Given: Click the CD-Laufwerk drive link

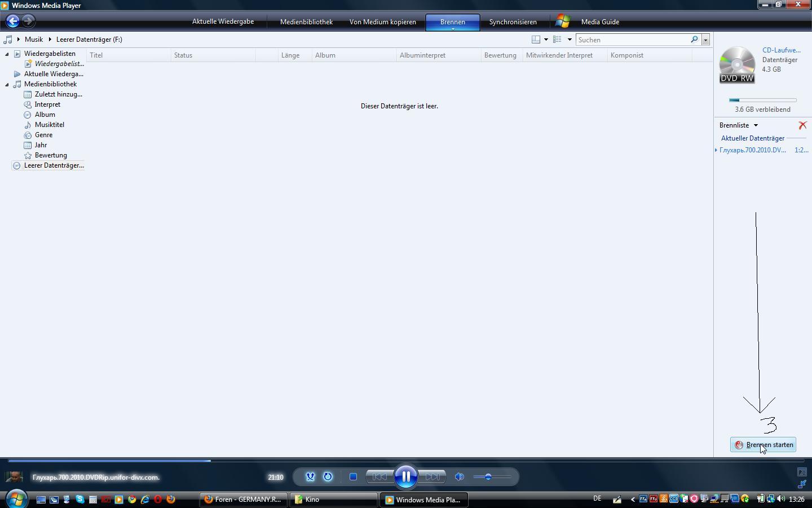Looking at the screenshot, I should point(781,50).
